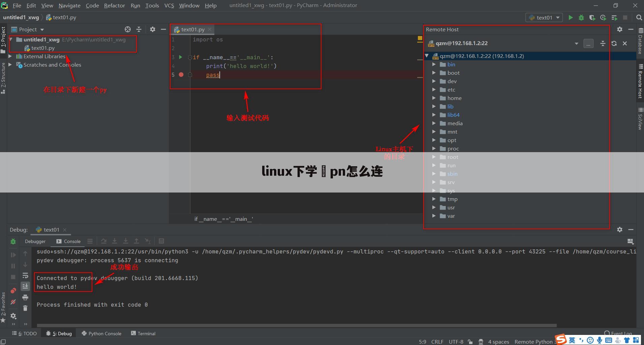This screenshot has width=644, height=345.
Task: Click the Search Everywhere magnifier icon
Action: tap(639, 18)
